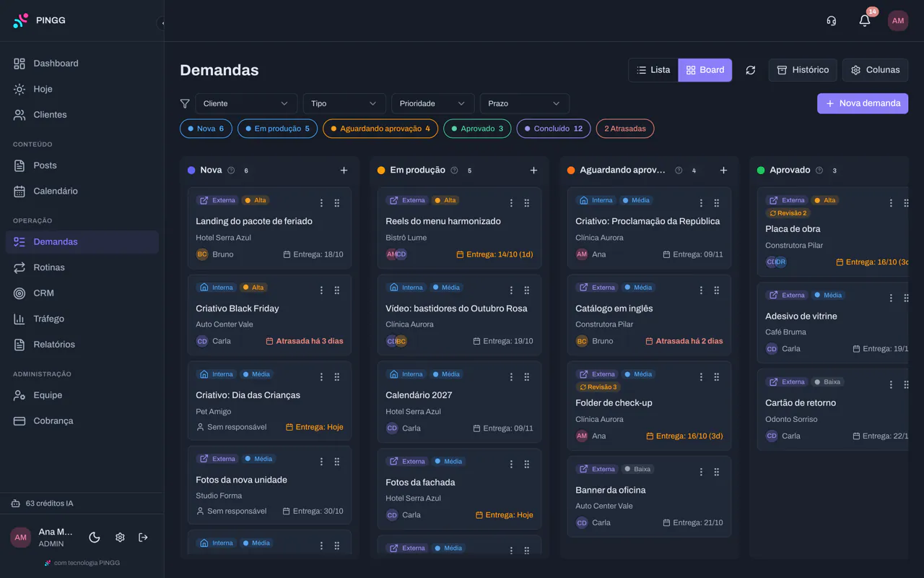Screen dimensions: 924x578
Task: Switch to the Lista view
Action: tap(653, 70)
